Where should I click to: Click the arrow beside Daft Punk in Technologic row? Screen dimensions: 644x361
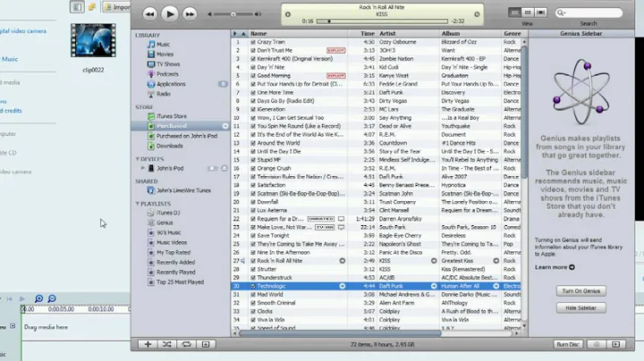(434, 286)
